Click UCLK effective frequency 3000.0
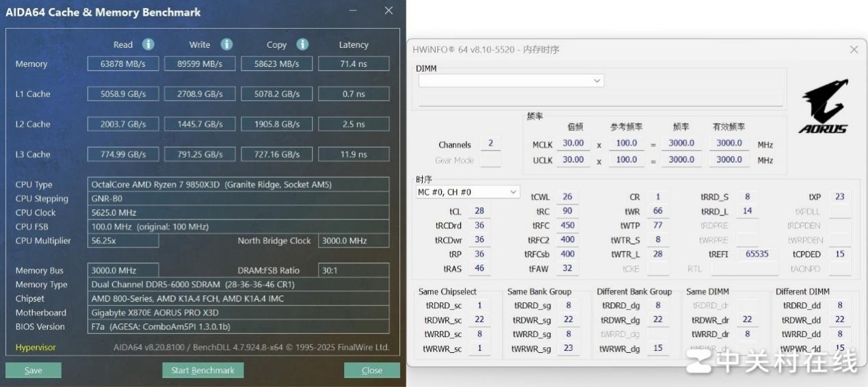 click(x=729, y=160)
